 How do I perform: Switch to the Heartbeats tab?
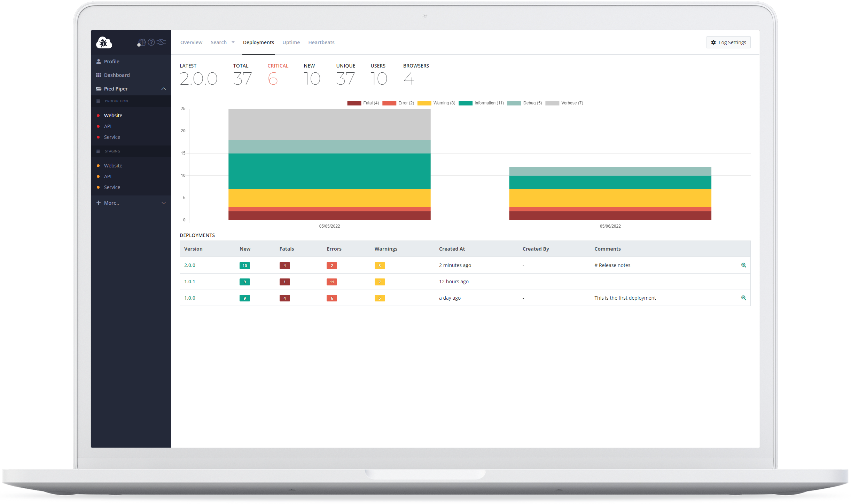(321, 42)
